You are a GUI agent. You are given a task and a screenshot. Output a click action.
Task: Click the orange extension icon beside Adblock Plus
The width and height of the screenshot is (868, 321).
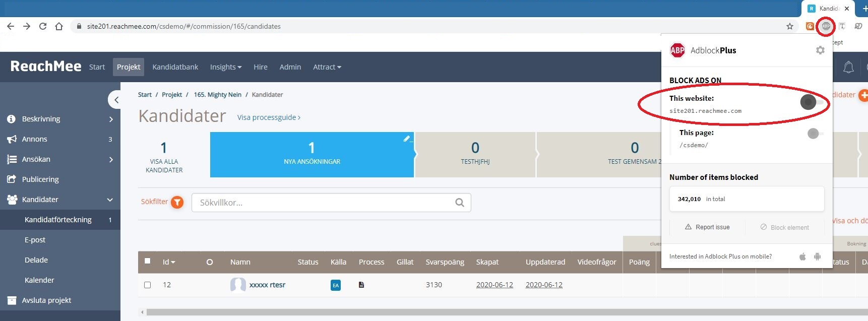tap(810, 26)
